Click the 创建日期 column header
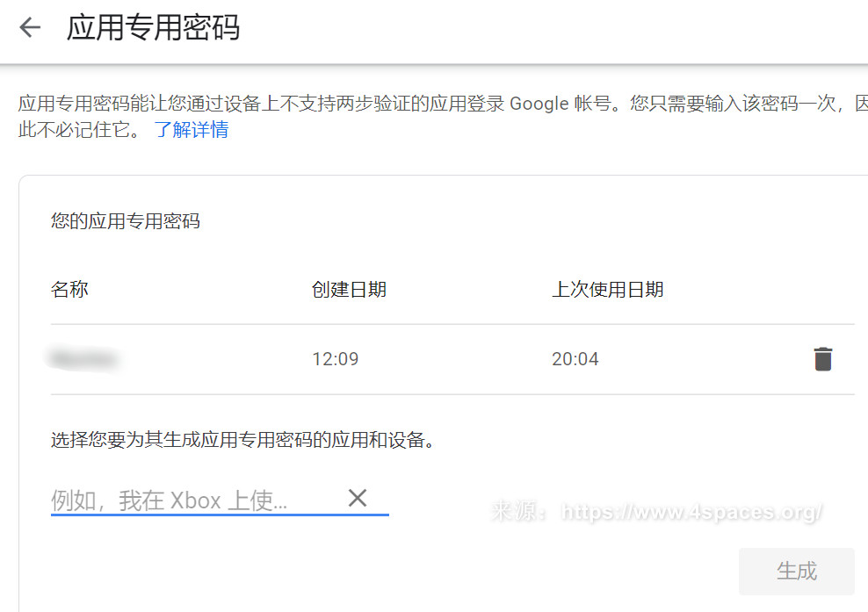868x612 pixels. tap(349, 290)
